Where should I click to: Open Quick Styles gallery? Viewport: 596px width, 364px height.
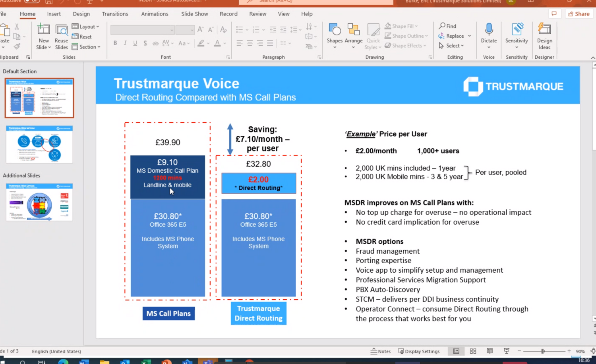(373, 37)
